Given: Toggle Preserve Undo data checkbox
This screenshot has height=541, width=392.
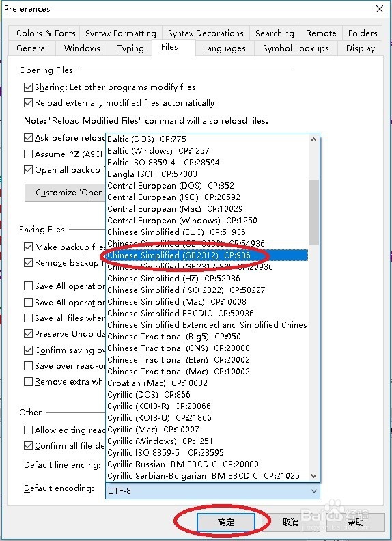Looking at the screenshot, I should [28, 333].
